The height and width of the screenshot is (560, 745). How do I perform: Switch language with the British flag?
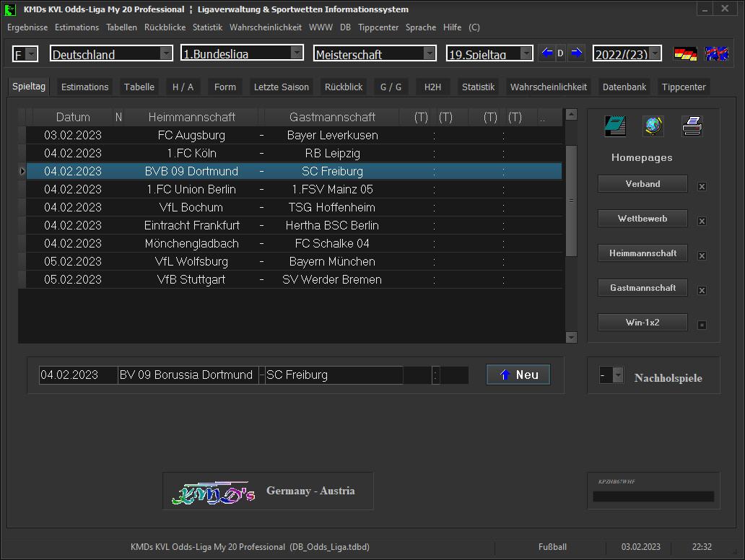(717, 53)
